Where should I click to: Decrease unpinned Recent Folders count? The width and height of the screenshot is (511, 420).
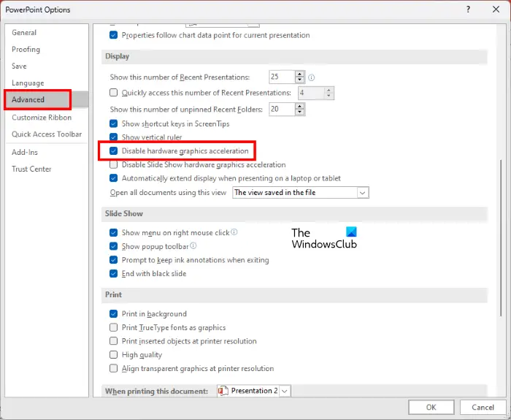pyautogui.click(x=299, y=112)
